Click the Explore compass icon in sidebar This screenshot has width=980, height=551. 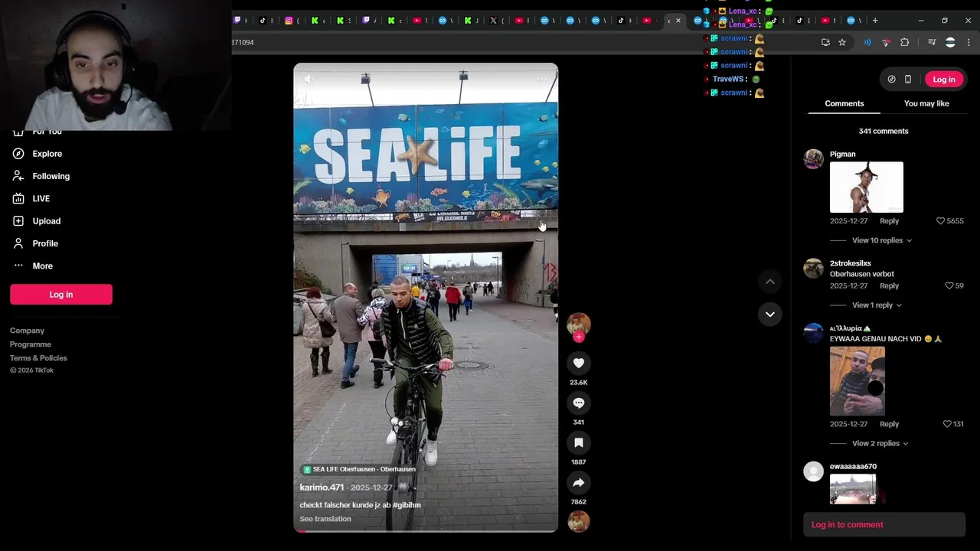[18, 154]
